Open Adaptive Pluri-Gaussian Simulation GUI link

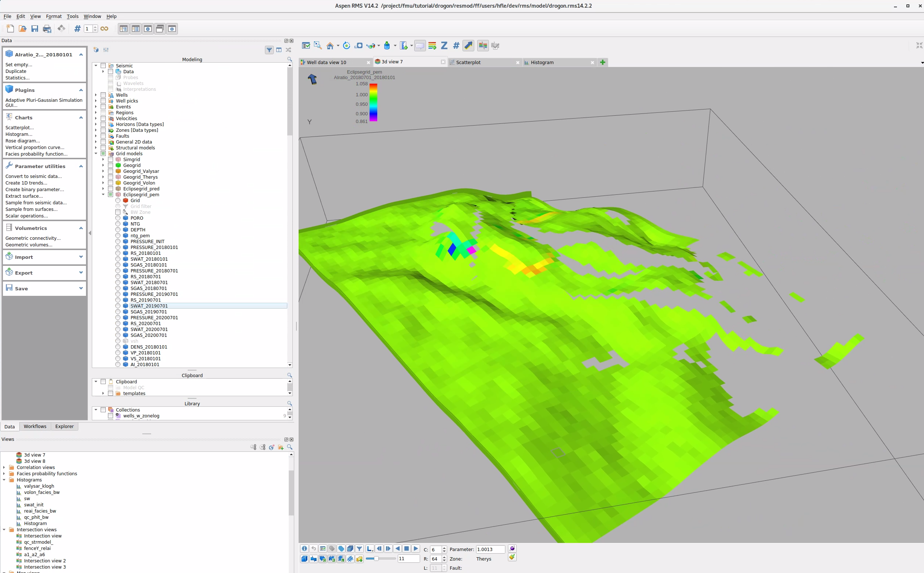click(x=44, y=103)
